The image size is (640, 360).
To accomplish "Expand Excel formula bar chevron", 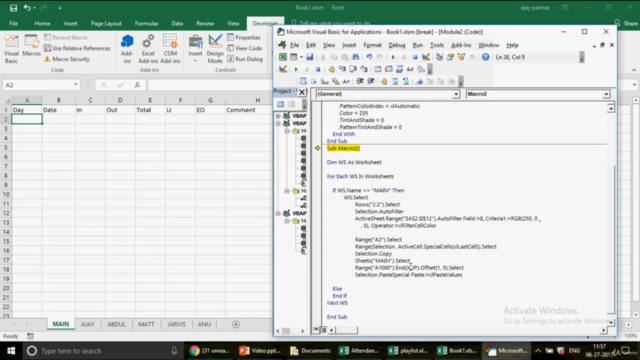I will pos(634,85).
